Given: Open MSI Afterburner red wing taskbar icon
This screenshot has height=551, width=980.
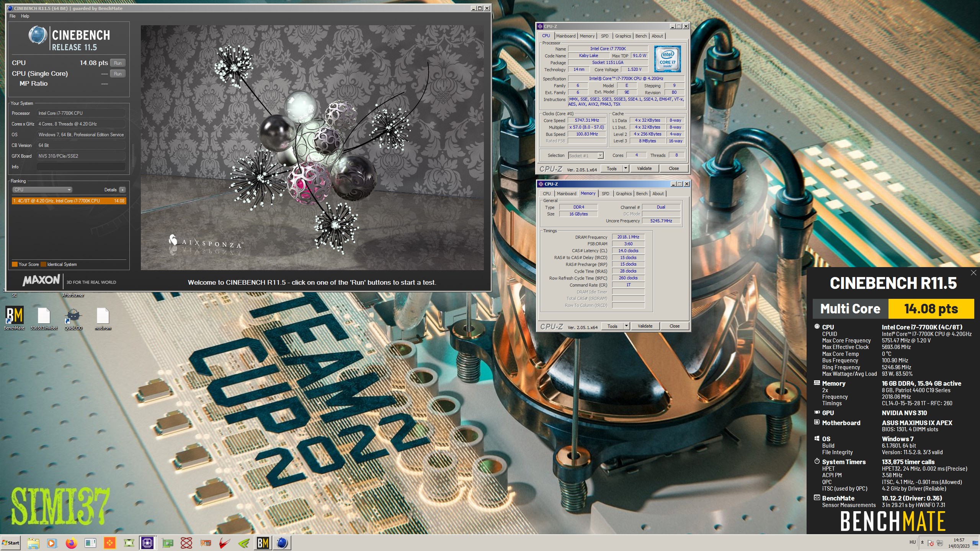Looking at the screenshot, I should tap(225, 543).
